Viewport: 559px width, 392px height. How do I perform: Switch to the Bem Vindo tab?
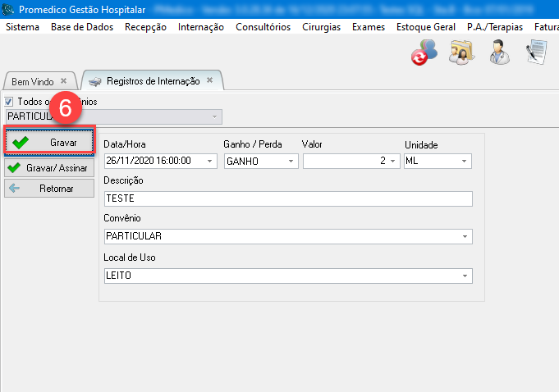[x=32, y=82]
